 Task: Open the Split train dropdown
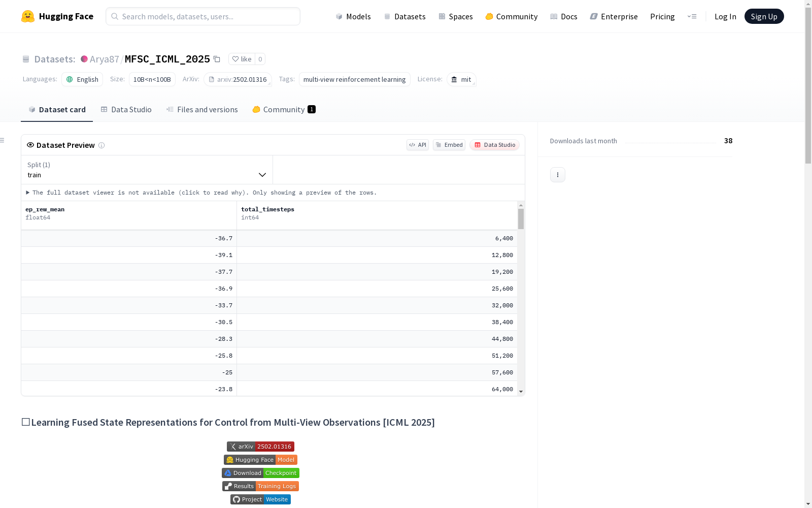click(x=147, y=170)
